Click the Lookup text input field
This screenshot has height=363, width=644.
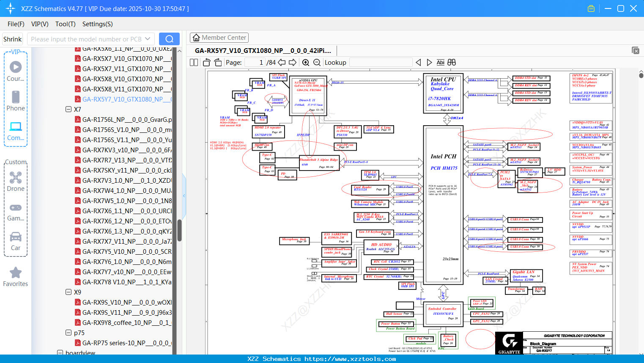click(381, 63)
